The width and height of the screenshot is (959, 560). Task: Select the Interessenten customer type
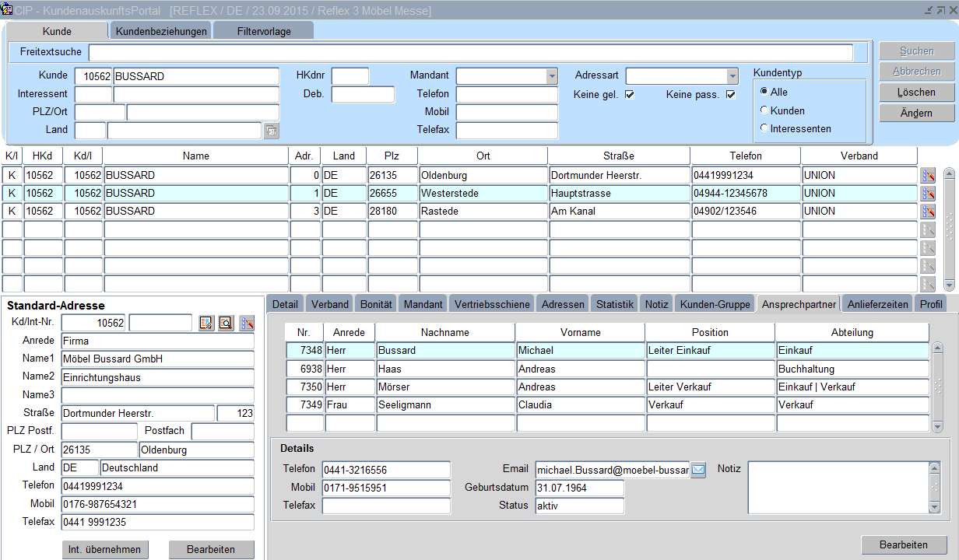point(764,128)
